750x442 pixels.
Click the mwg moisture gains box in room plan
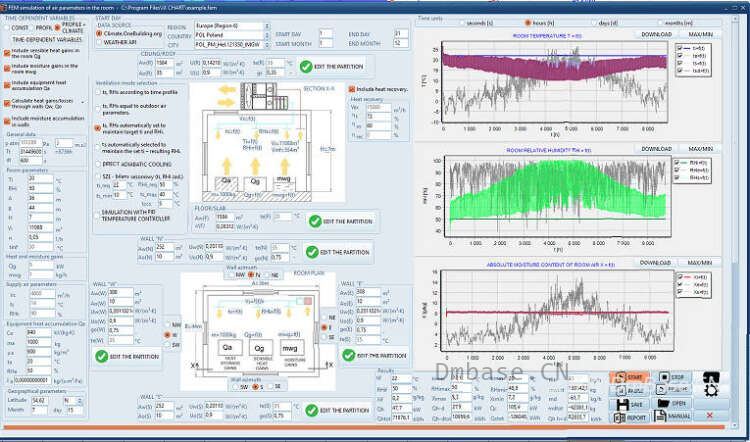[292, 348]
